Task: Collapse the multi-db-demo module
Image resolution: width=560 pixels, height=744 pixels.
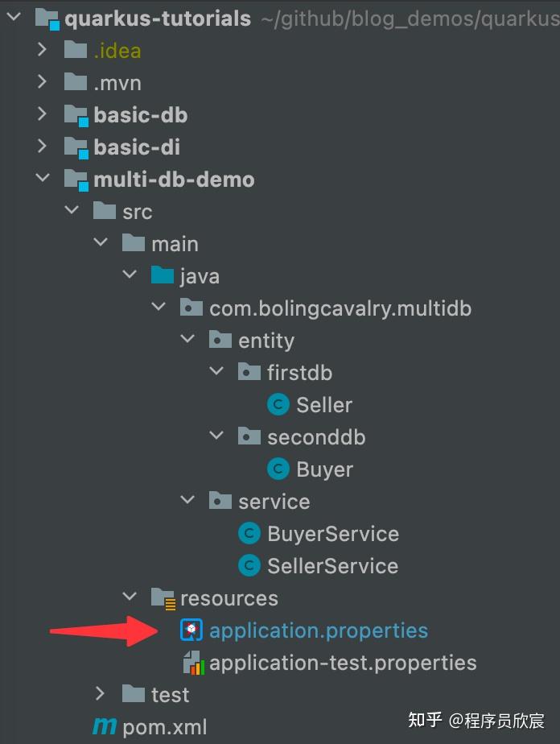Action: click(x=43, y=179)
